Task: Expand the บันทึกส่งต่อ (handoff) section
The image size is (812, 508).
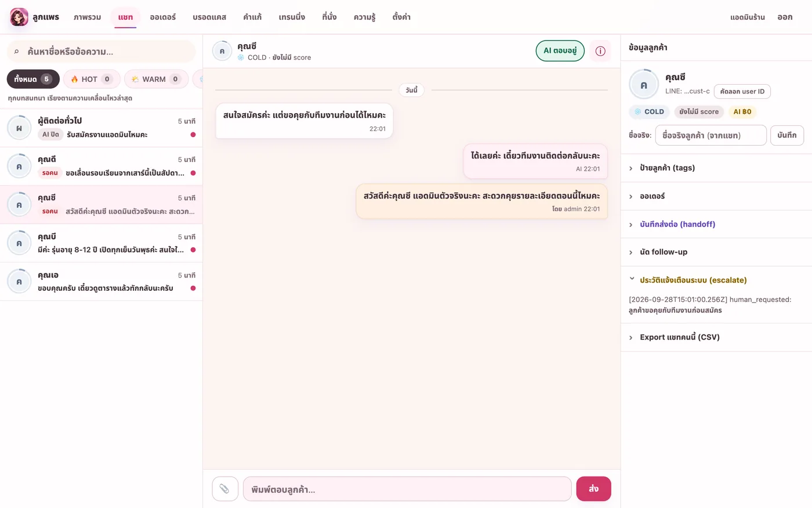Action: pos(716,224)
